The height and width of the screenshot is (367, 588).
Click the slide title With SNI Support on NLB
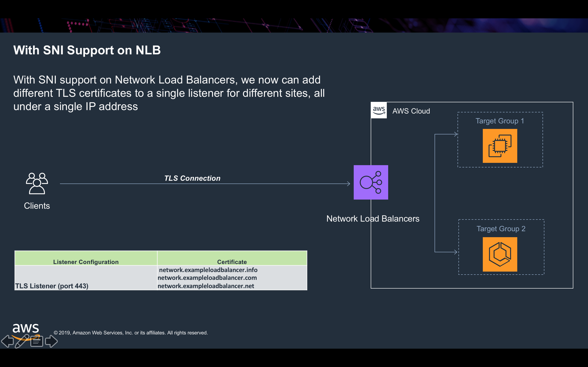87,50
